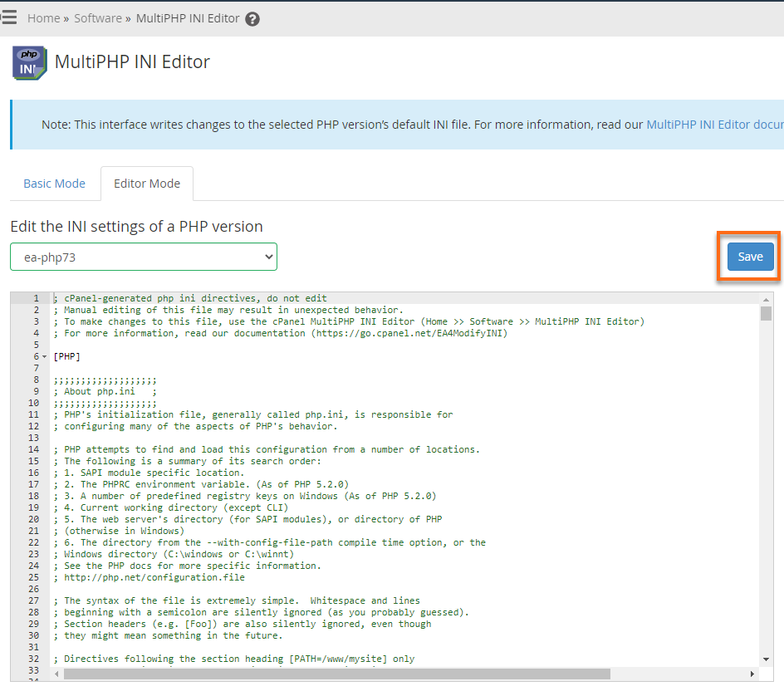Expand the ea-php73 version selector
The width and height of the screenshot is (784, 691).
coord(143,257)
